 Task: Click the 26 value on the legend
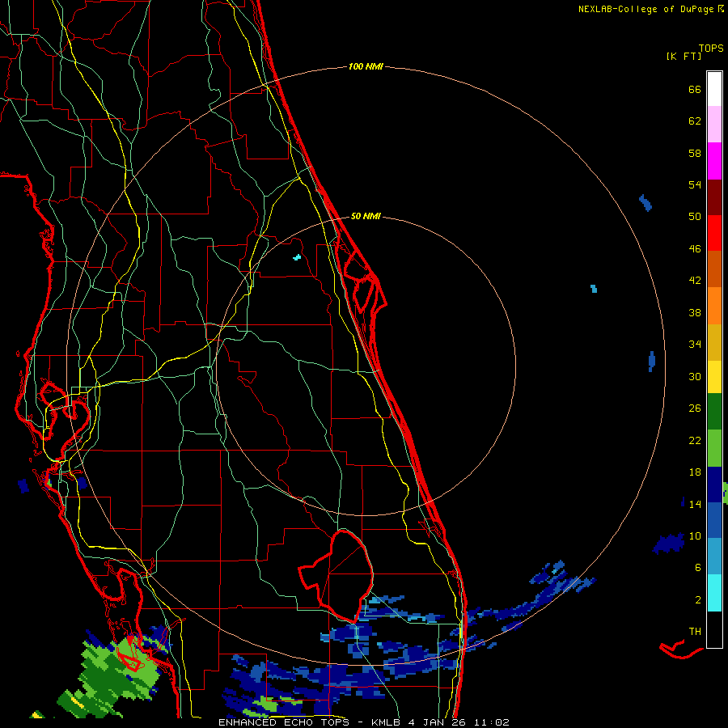[695, 408]
